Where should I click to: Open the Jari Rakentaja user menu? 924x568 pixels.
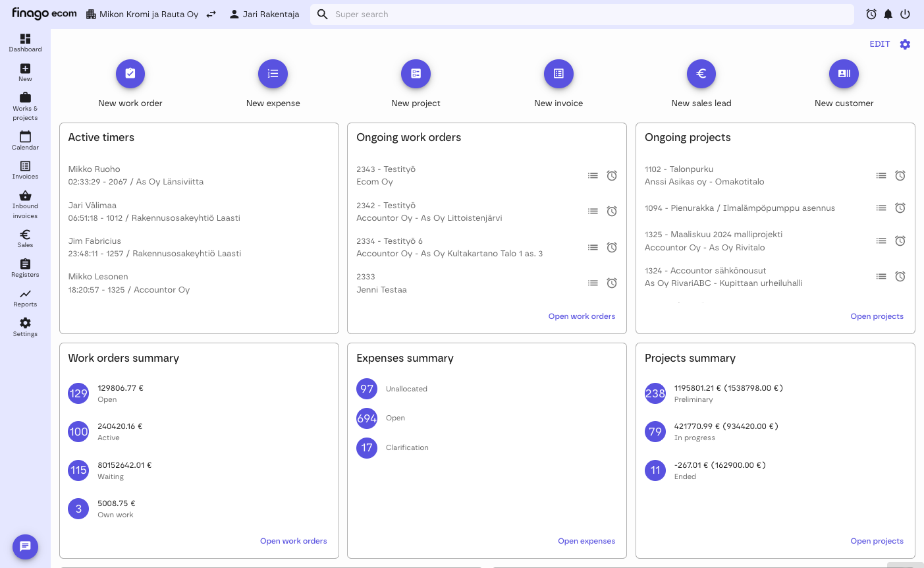click(x=264, y=14)
